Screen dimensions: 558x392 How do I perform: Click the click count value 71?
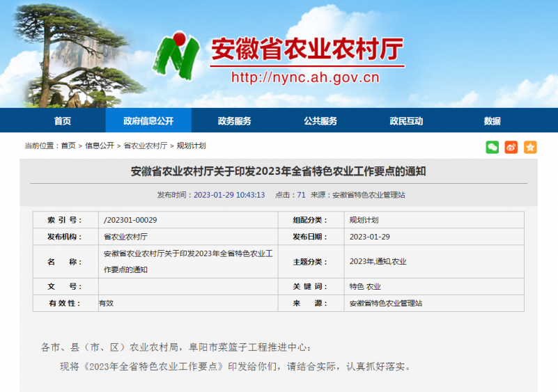coord(301,195)
